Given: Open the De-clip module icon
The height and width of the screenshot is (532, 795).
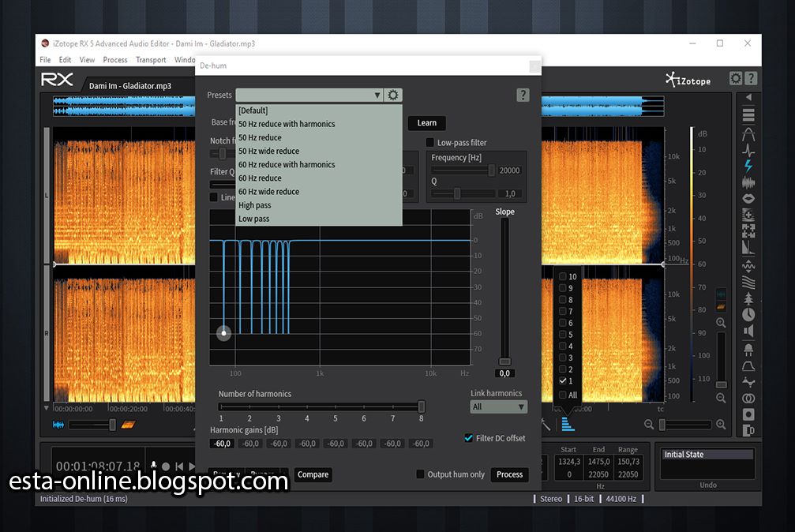Looking at the screenshot, I should pyautogui.click(x=748, y=134).
